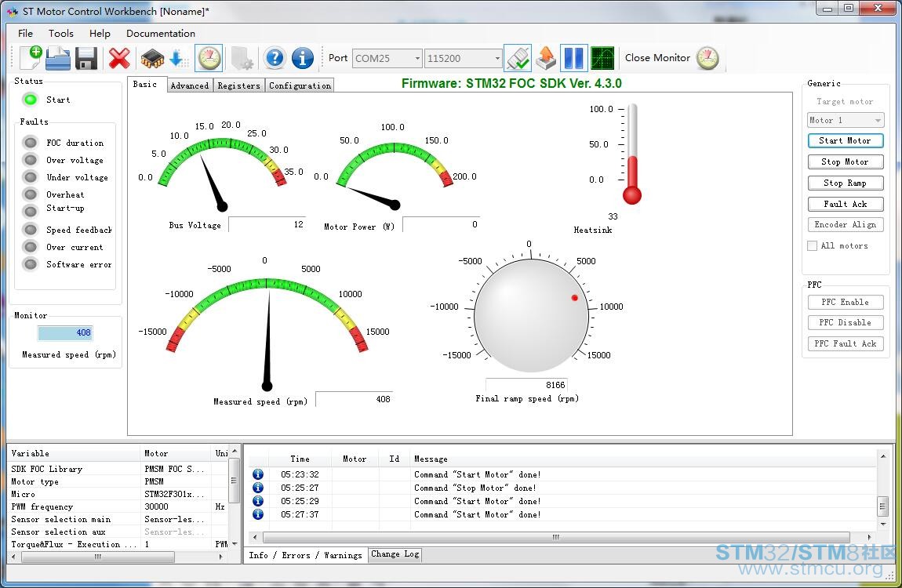The image size is (902, 588).
Task: Open help with the blue question mark icon
Action: [x=275, y=58]
